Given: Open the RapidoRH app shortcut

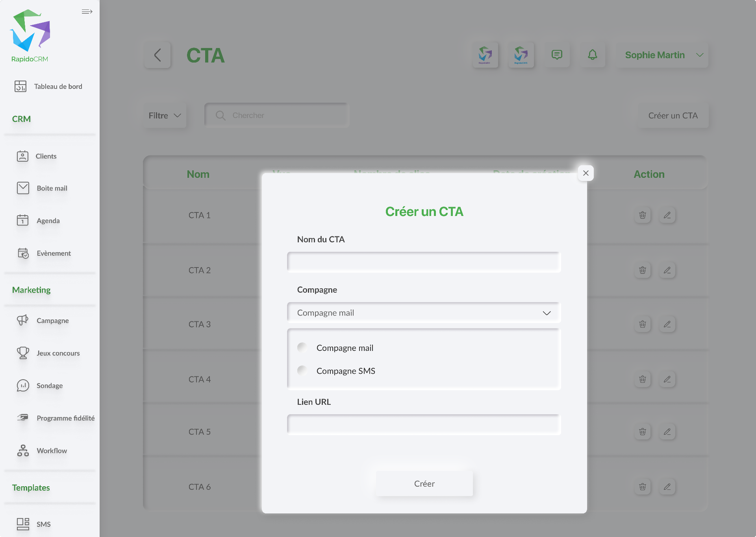Looking at the screenshot, I should [x=485, y=55].
